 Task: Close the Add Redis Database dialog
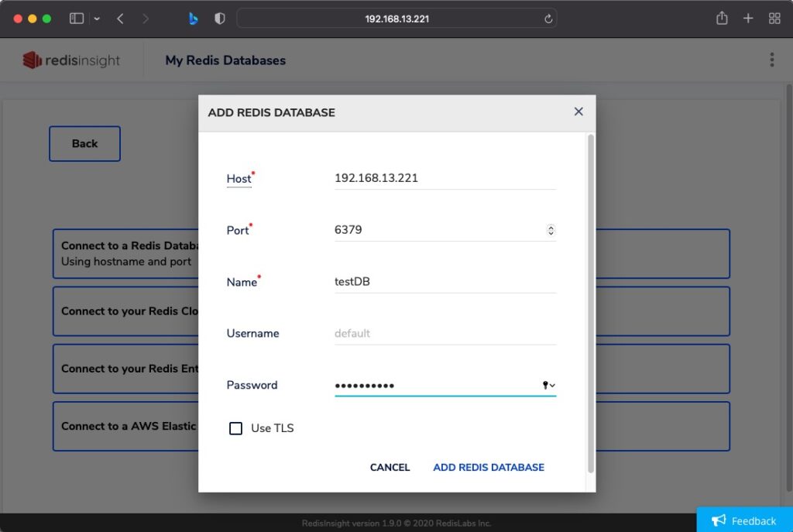(578, 112)
